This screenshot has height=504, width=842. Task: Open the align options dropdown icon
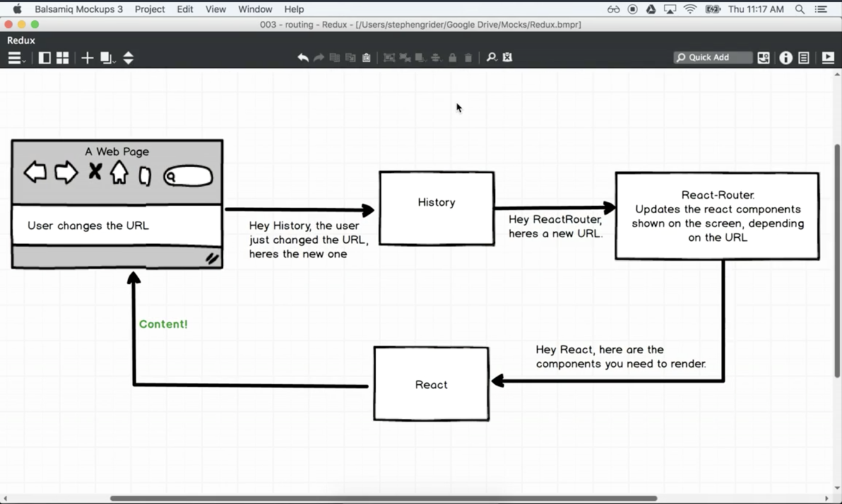tap(436, 57)
